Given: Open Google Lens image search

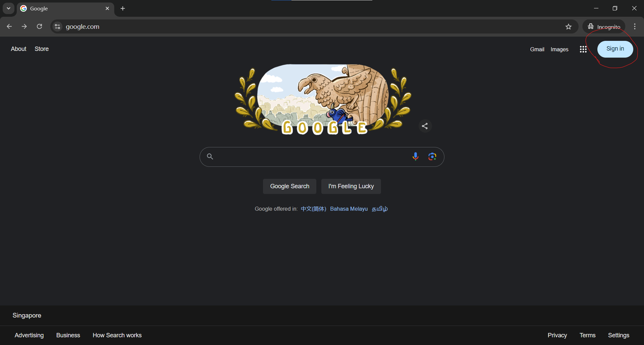Looking at the screenshot, I should [432, 156].
